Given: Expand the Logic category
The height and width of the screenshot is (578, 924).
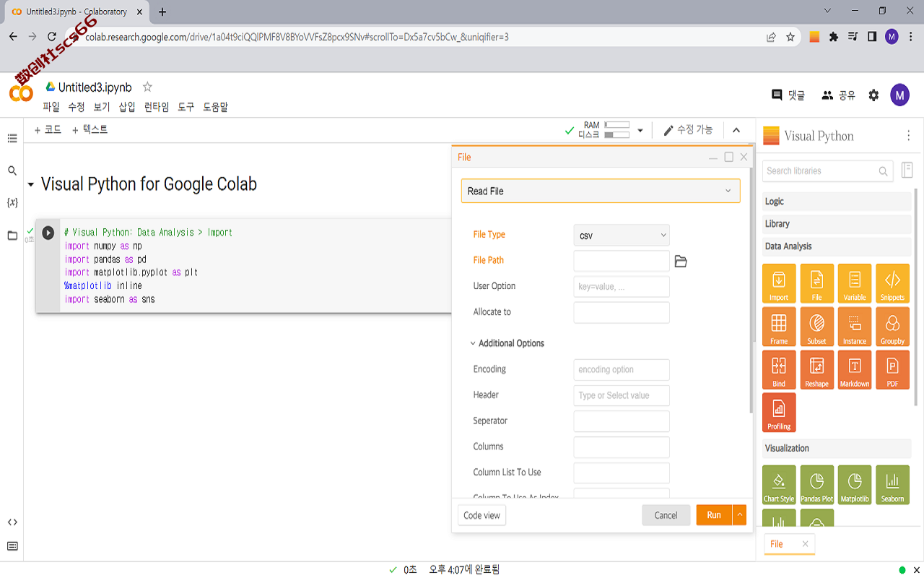Looking at the screenshot, I should [837, 202].
